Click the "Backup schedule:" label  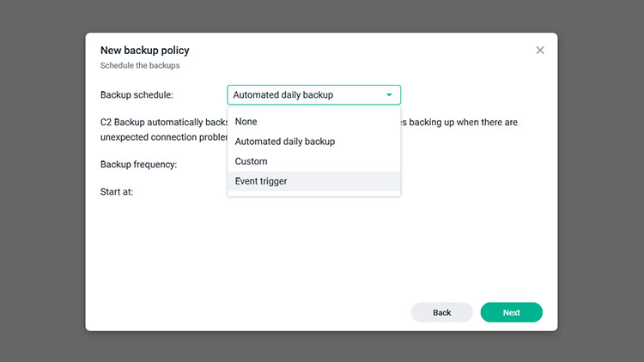click(137, 95)
